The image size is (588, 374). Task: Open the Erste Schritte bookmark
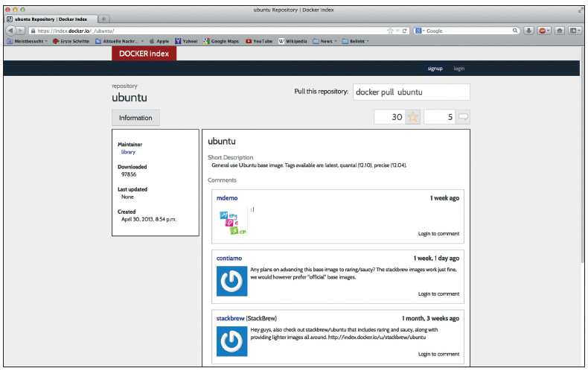pos(71,41)
